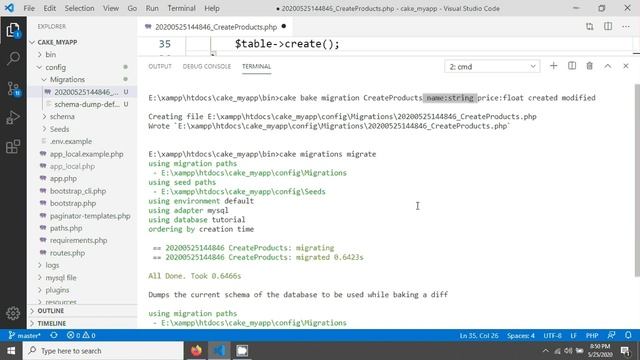Click the master branch indicator in status bar
The height and width of the screenshot is (360, 640).
(24, 336)
